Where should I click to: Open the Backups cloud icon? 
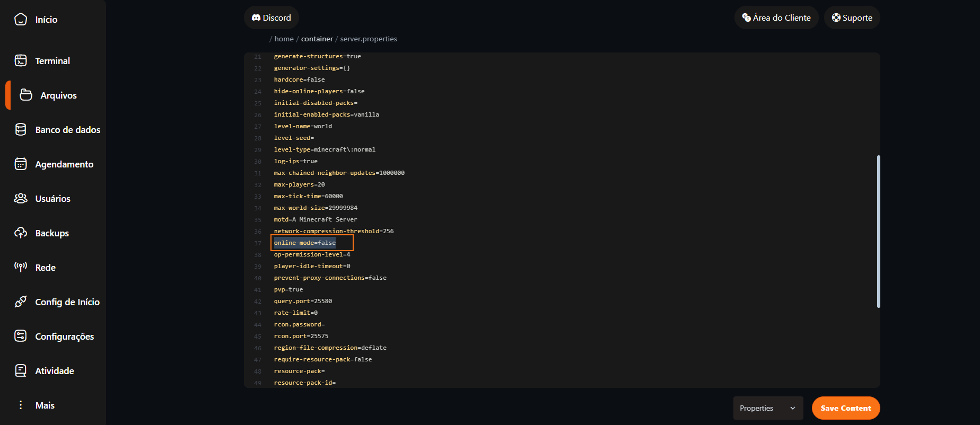tap(21, 233)
